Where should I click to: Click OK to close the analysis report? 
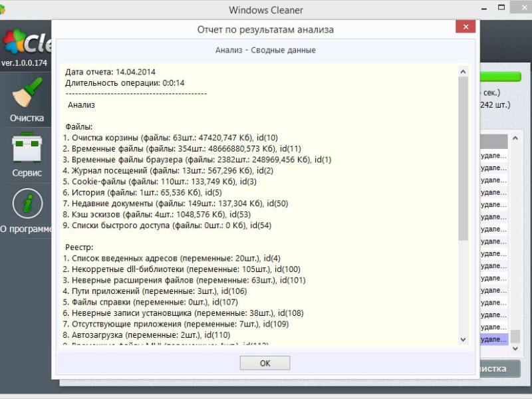point(265,363)
